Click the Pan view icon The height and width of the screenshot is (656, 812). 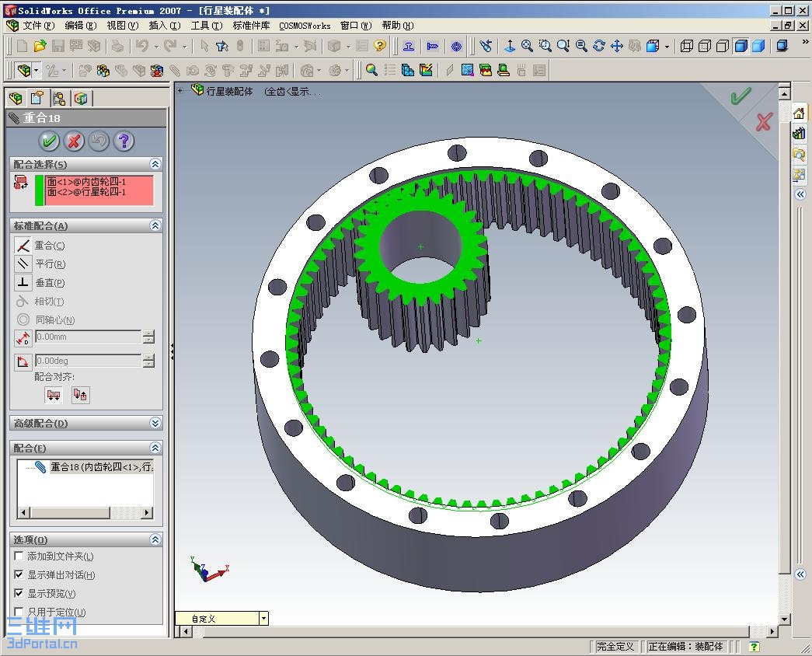(x=617, y=46)
